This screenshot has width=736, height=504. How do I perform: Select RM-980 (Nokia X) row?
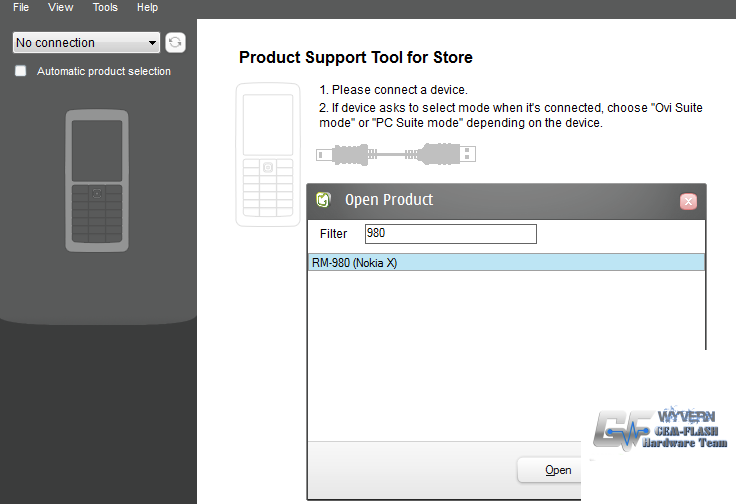coord(506,262)
